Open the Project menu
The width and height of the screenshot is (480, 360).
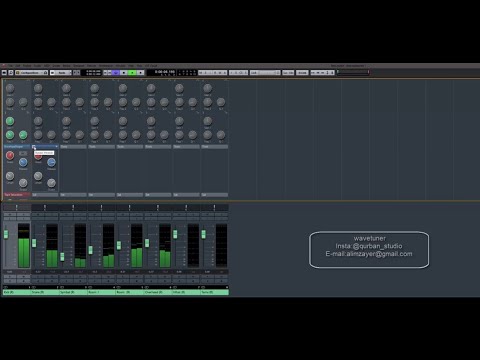[27, 66]
